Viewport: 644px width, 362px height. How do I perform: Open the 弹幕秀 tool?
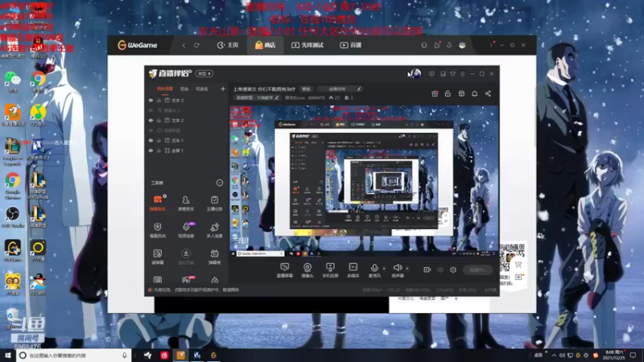tap(214, 257)
